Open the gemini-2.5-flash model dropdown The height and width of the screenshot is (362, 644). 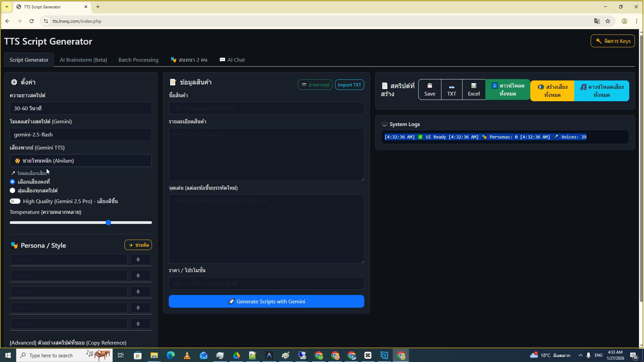[x=80, y=134]
